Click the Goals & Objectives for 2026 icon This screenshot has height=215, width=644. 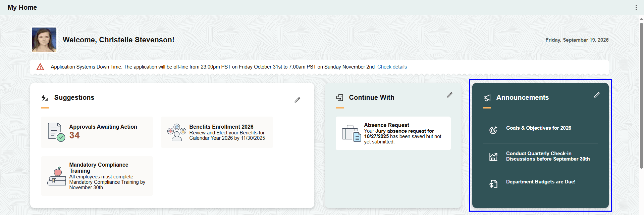493,129
